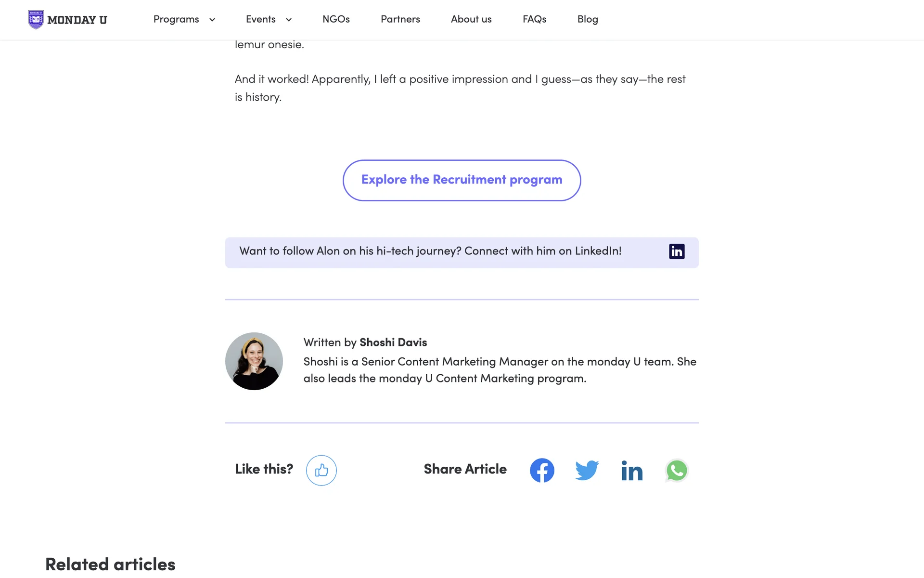Open LinkedIn icon in Alon banner

click(677, 251)
